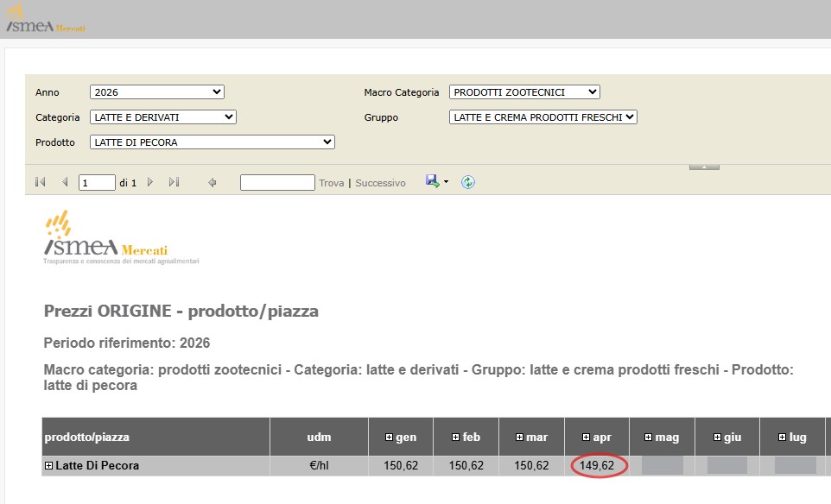Click the Trova link

(x=331, y=183)
